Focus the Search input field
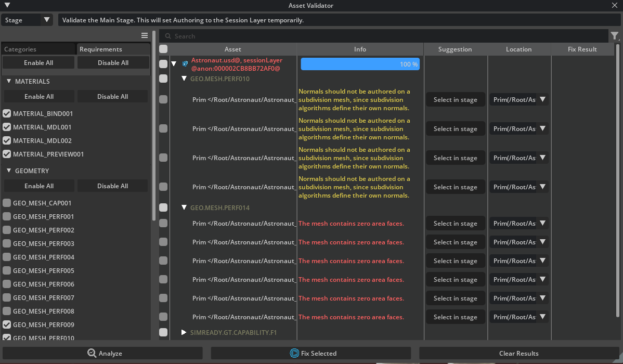Image resolution: width=623 pixels, height=364 pixels. tap(384, 36)
